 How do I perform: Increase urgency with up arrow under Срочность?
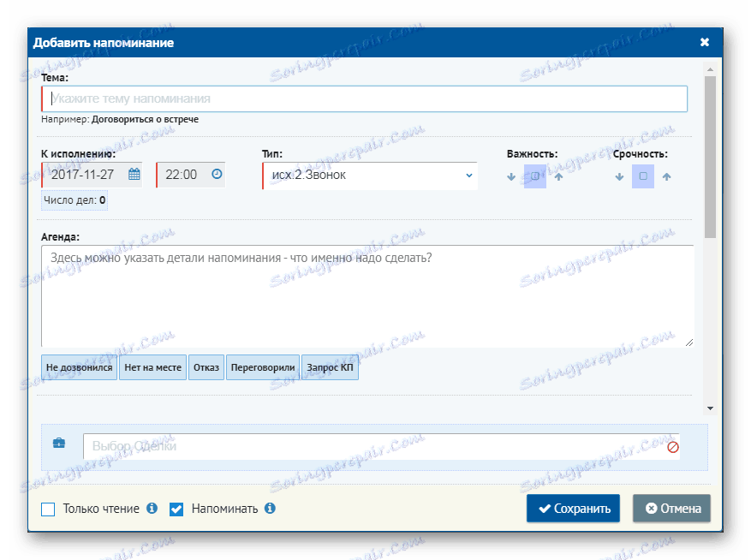[666, 176]
